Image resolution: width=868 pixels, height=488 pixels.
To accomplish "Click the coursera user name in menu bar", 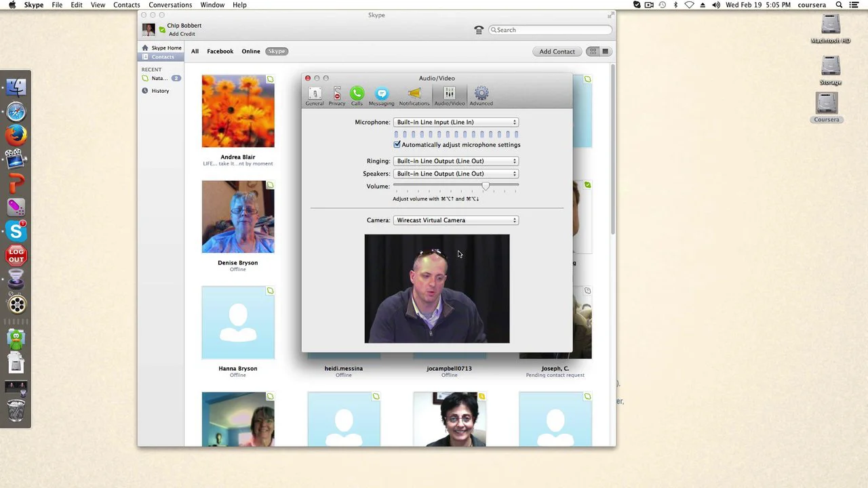I will (x=812, y=5).
